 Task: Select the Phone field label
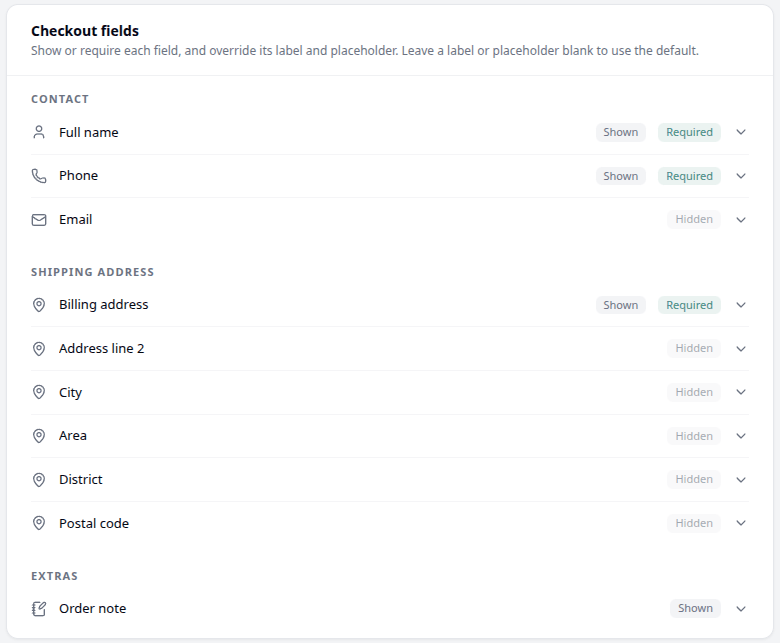[x=79, y=176]
